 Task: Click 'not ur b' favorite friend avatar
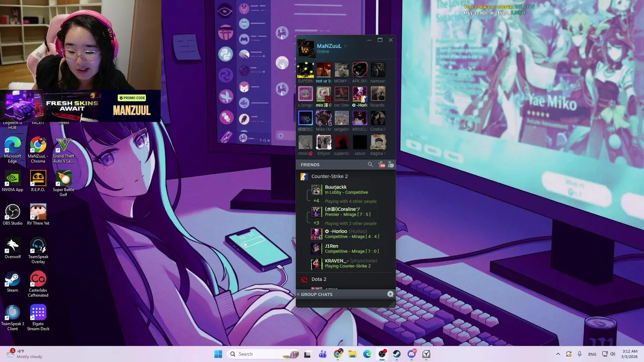point(324,70)
